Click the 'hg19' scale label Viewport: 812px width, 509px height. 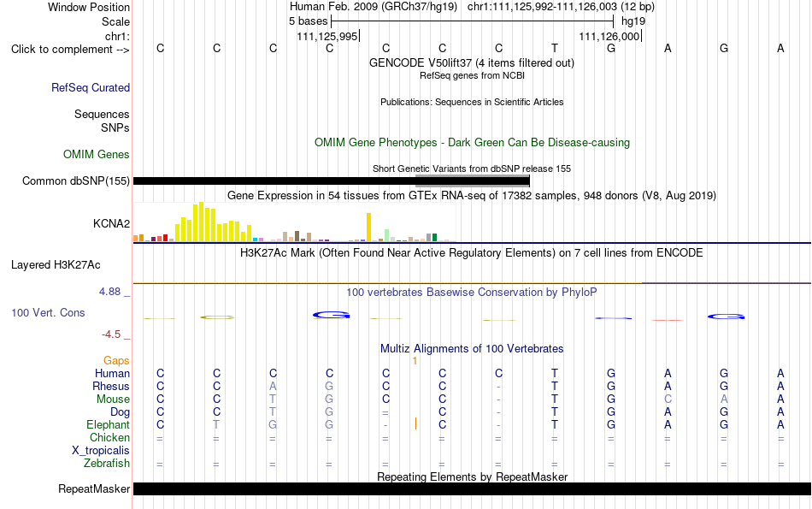[x=633, y=21]
